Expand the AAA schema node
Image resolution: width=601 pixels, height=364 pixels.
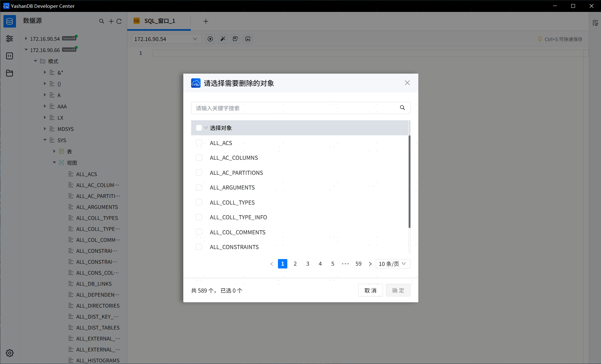pyautogui.click(x=44, y=106)
